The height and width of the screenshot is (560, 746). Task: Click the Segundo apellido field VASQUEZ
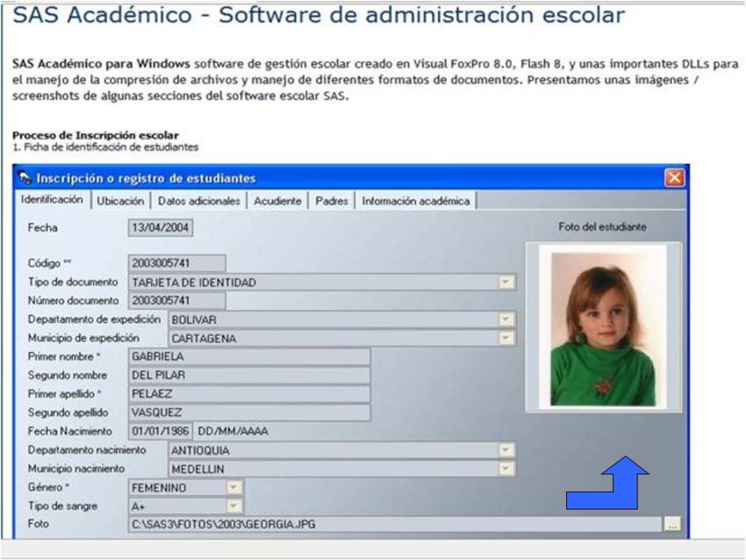click(249, 412)
